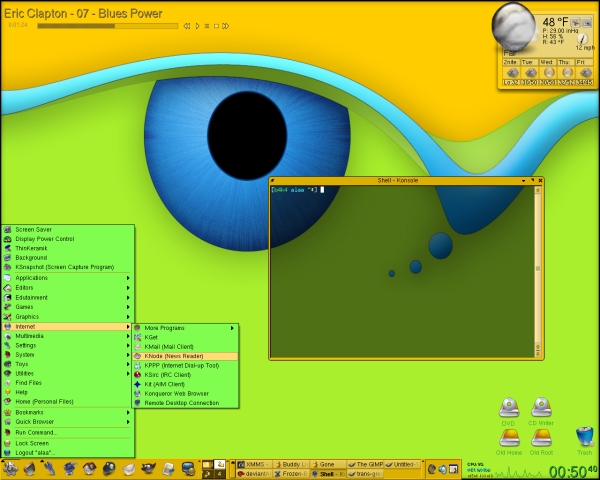Open the K menu gear launcher

(x=10, y=469)
